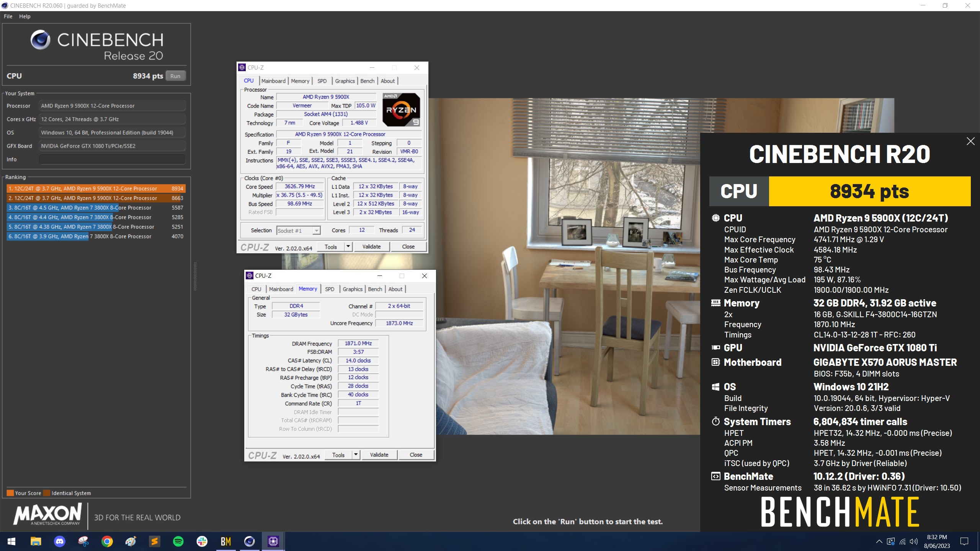Open the Paint app taskbar icon
This screenshot has width=980, height=551.
(131, 541)
